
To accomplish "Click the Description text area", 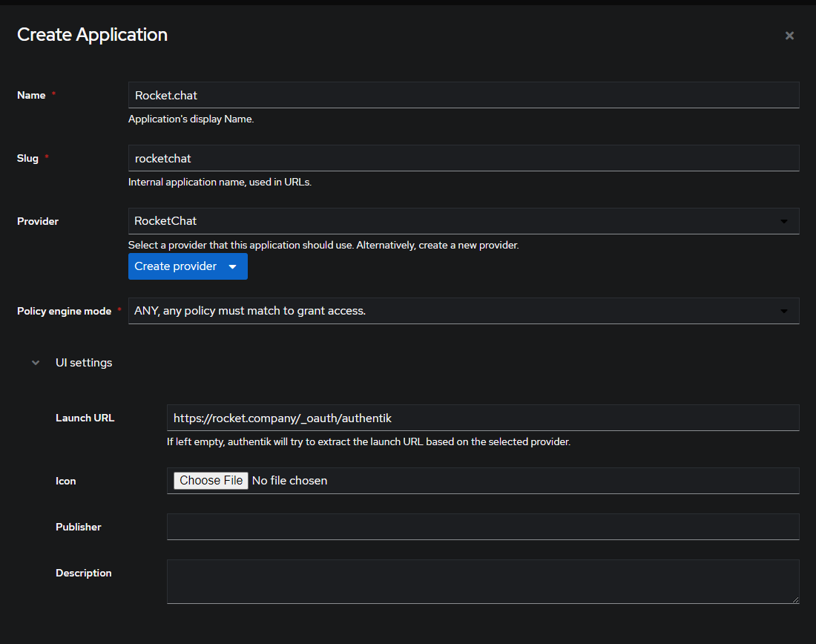I will 483,582.
